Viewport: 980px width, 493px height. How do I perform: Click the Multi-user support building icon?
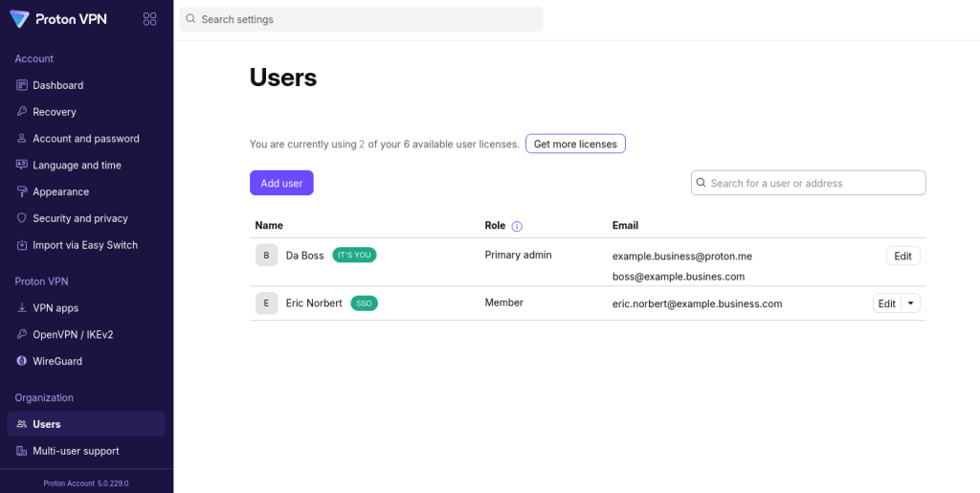(x=22, y=451)
